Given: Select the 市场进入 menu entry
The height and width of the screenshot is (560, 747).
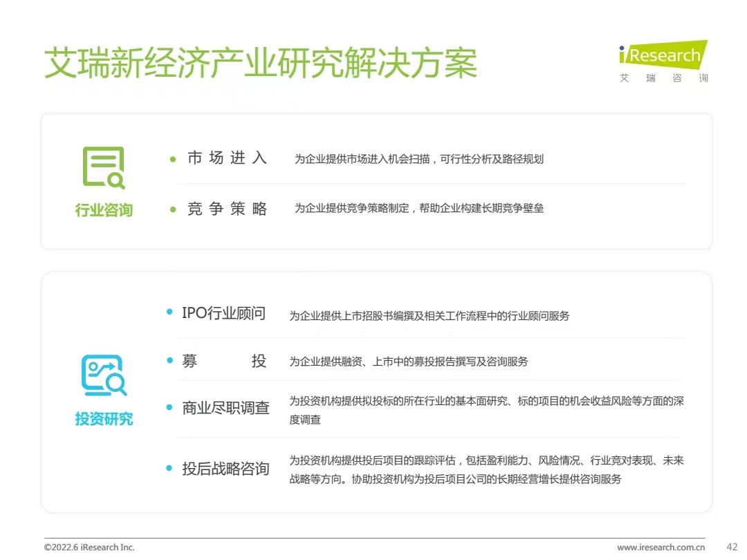Looking at the screenshot, I should pyautogui.click(x=226, y=158).
